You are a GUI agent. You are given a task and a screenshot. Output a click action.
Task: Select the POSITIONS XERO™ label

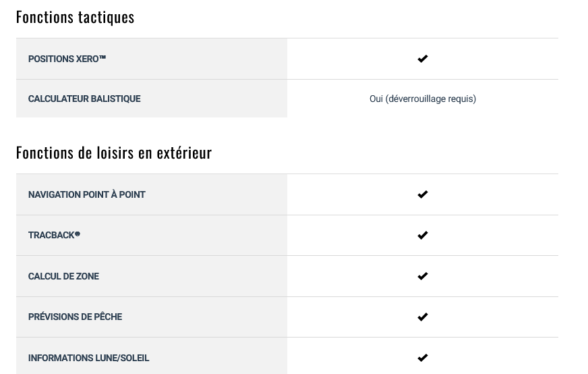[67, 59]
